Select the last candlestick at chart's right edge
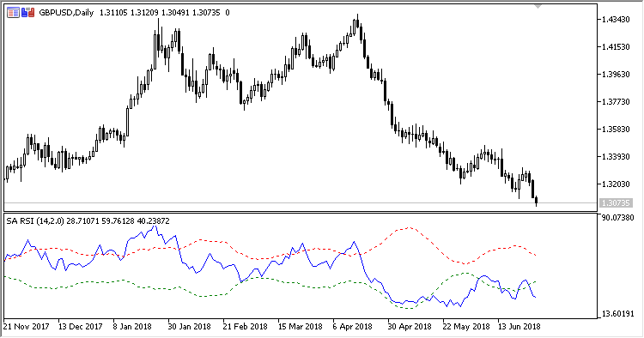The width and height of the screenshot is (644, 338). (537, 201)
